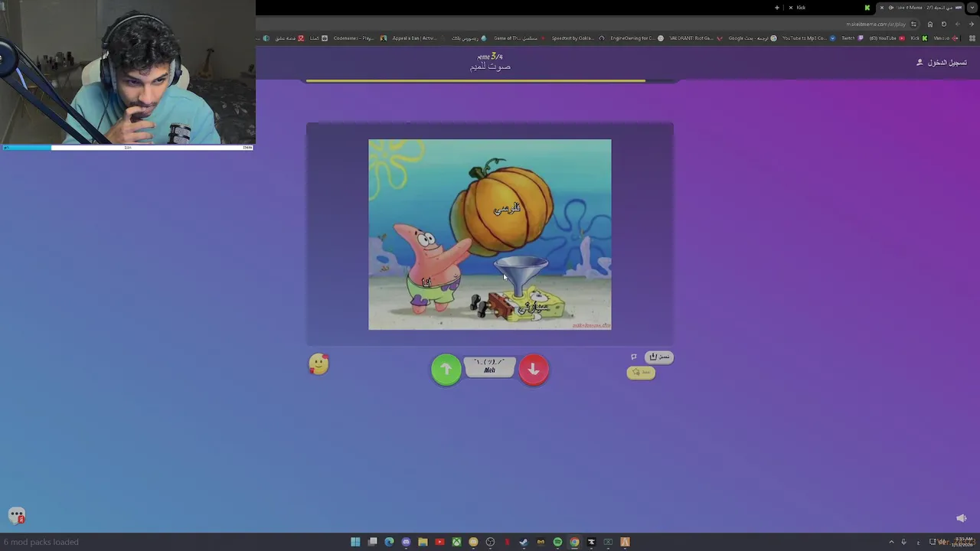Image resolution: width=980 pixels, height=551 pixels.
Task: Open the emoji reaction smiley
Action: point(318,364)
